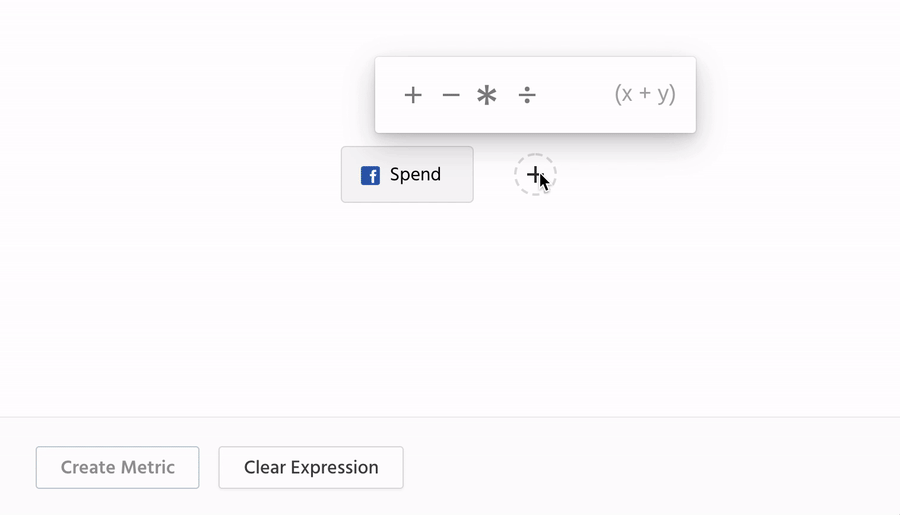Divide Spend using the ÷ operator
900x515 pixels.
click(527, 95)
